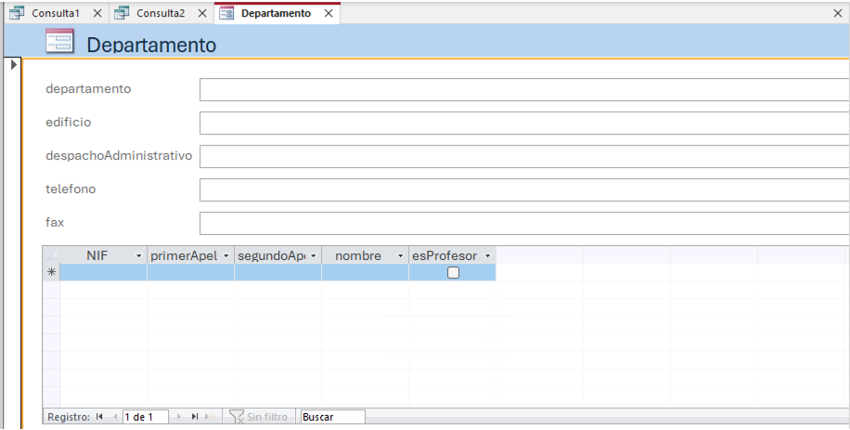Open the primerApel column dropdown
Screen dimensions: 850x430
226,256
